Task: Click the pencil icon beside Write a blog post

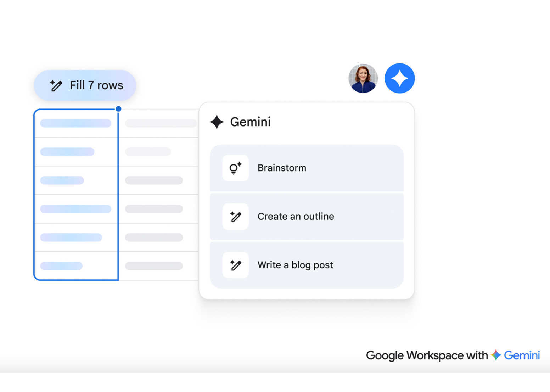Action: (x=235, y=265)
